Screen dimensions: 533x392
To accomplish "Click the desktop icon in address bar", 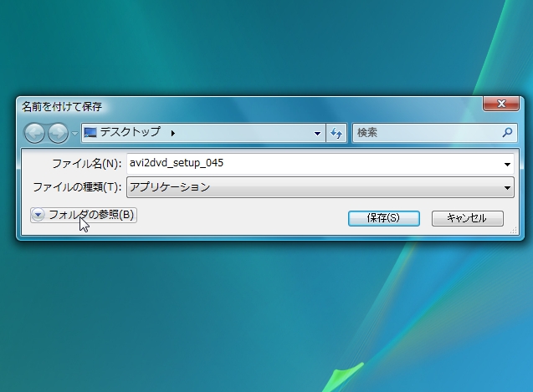I will coord(90,133).
